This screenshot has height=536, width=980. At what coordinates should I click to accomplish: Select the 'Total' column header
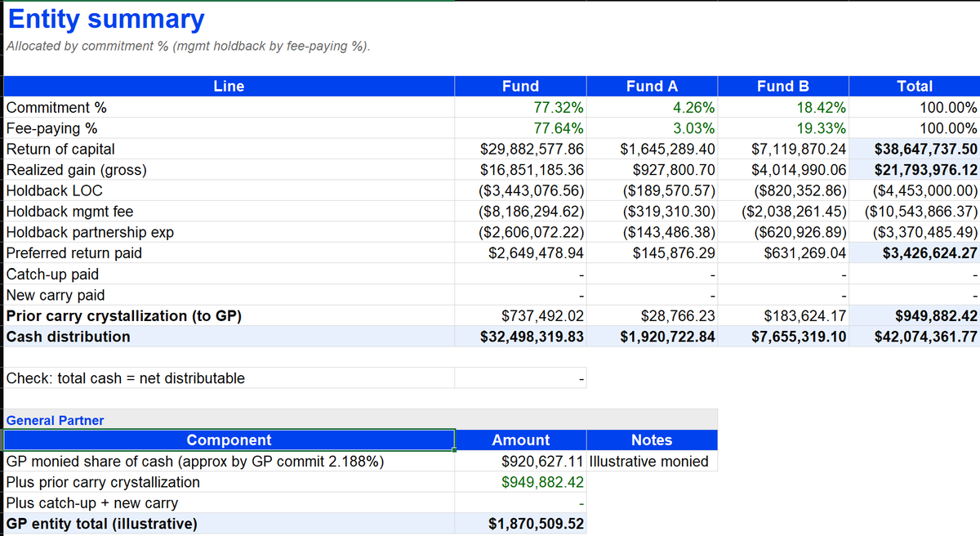[x=915, y=86]
